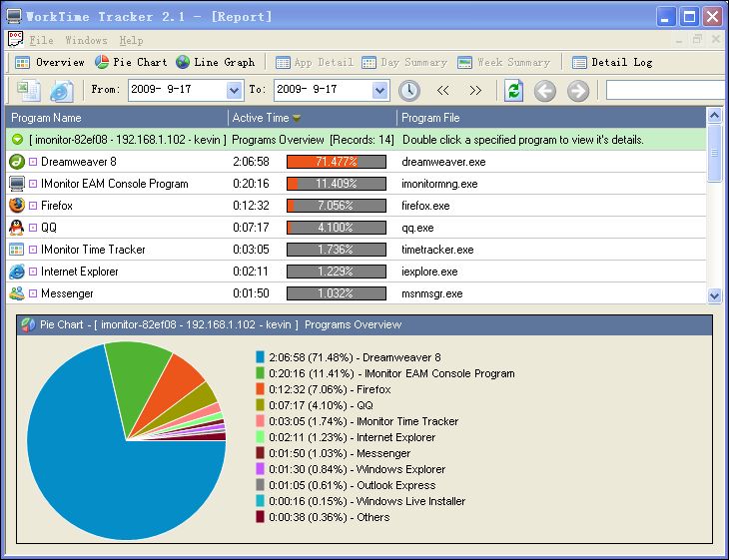729x560 pixels.
Task: Click the Dreamweaver 71.477% progress bar
Action: pyautogui.click(x=337, y=162)
